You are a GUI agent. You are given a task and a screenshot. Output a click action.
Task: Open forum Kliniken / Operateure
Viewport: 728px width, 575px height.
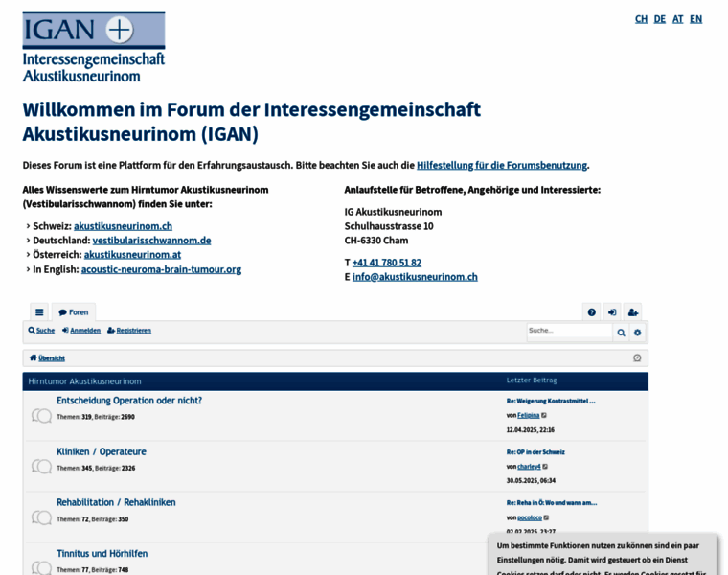coord(102,451)
